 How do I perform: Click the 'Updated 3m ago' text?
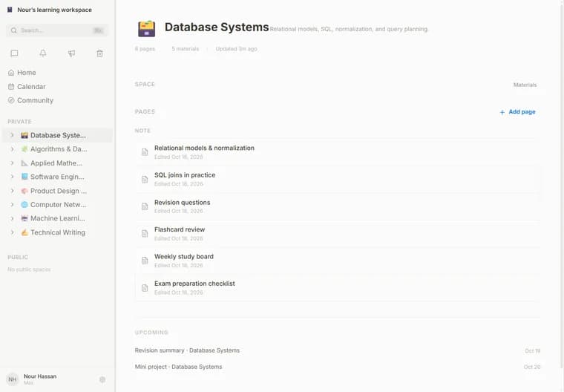tap(236, 49)
